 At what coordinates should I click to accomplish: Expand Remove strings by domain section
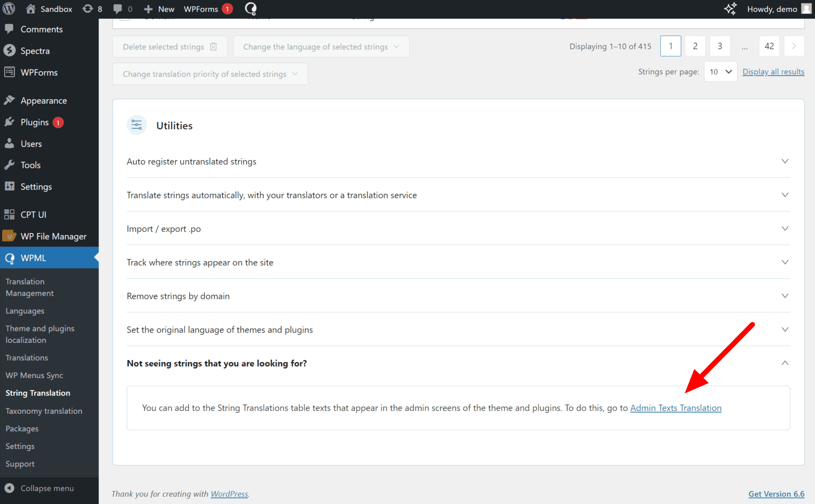[x=785, y=296]
